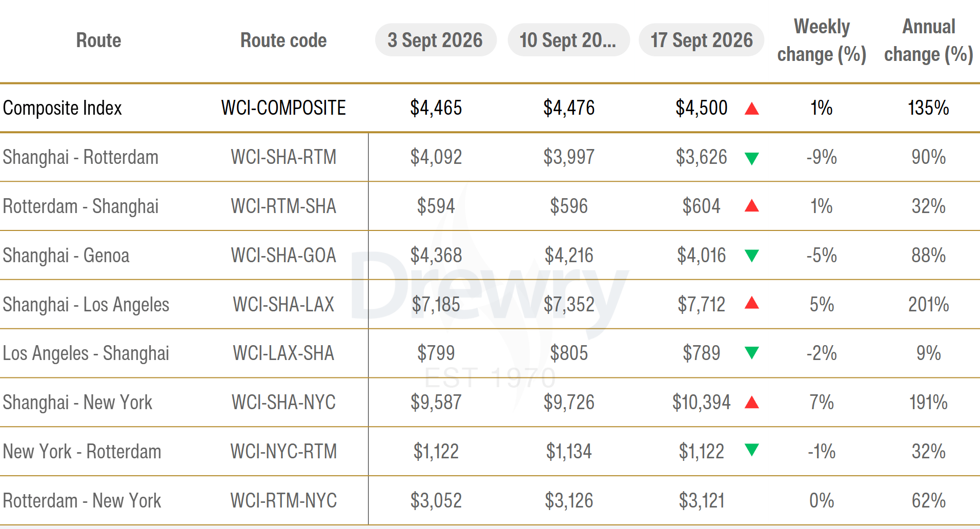This screenshot has height=529, width=980.
Task: Select the 17 Sept 2026 date pill
Action: (x=701, y=40)
